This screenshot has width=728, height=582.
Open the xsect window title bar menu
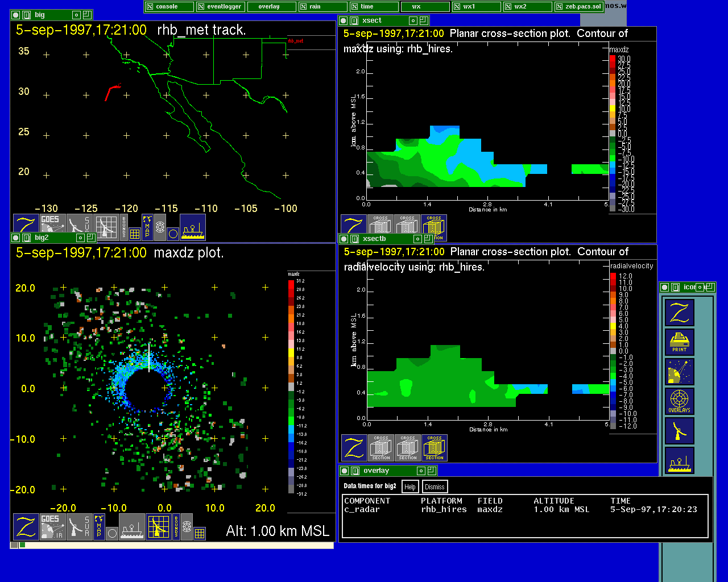pyautogui.click(x=354, y=20)
